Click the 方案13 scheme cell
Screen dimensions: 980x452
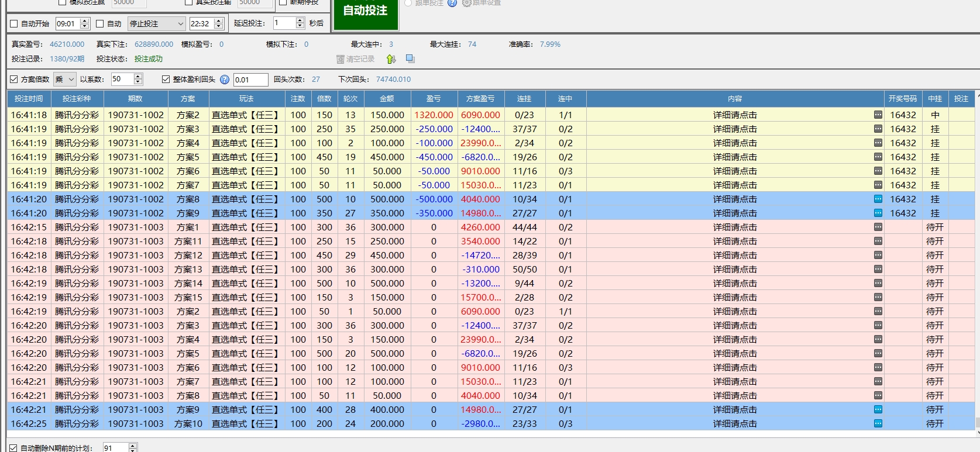point(188,269)
